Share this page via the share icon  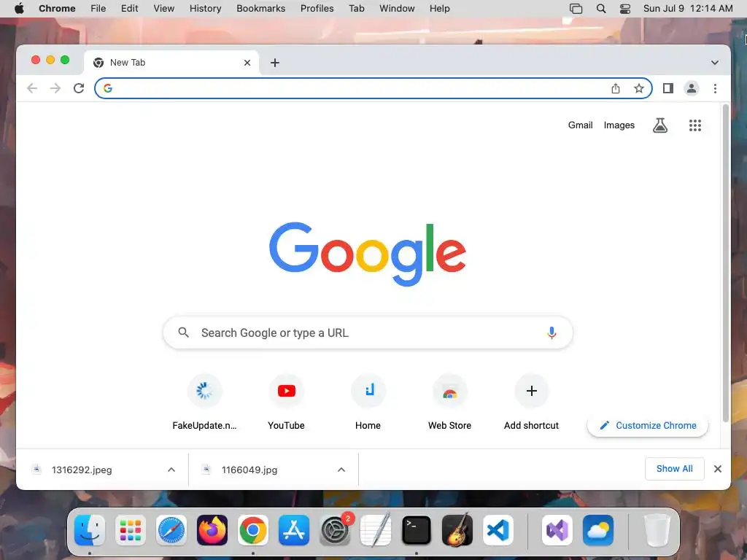(616, 88)
